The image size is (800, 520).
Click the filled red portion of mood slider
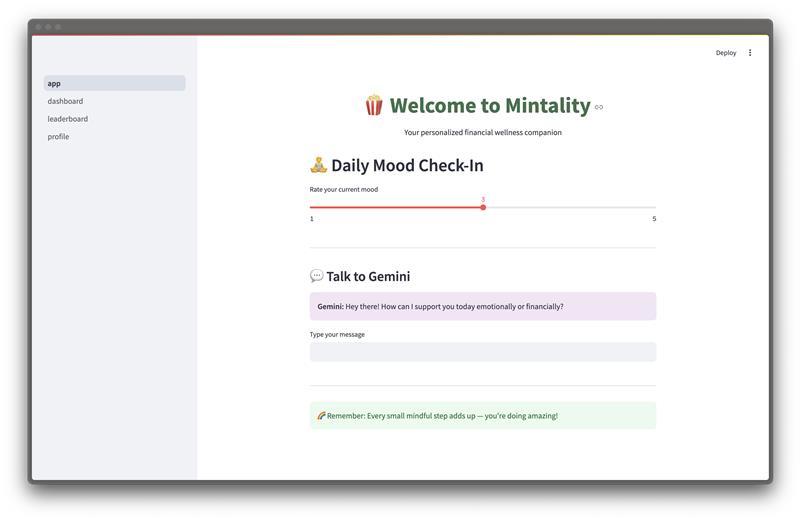(x=395, y=207)
